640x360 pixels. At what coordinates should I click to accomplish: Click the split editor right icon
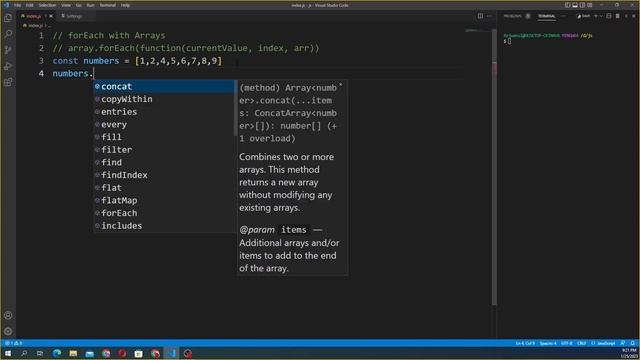480,16
